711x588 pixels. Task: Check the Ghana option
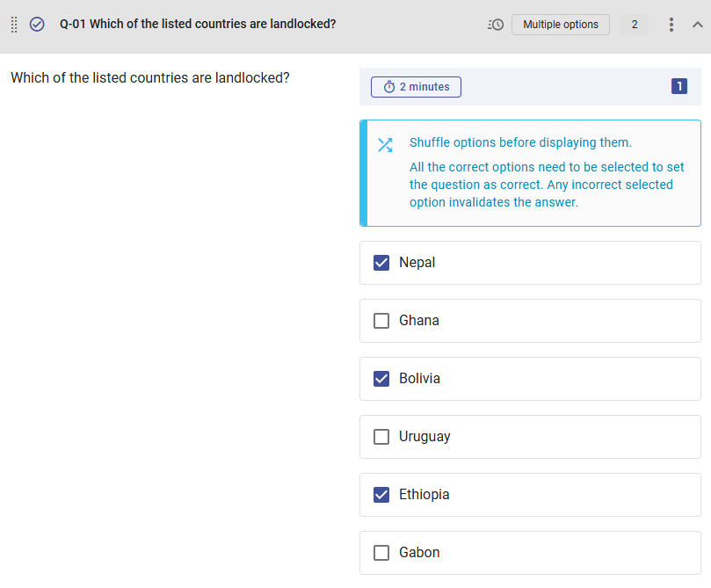381,320
